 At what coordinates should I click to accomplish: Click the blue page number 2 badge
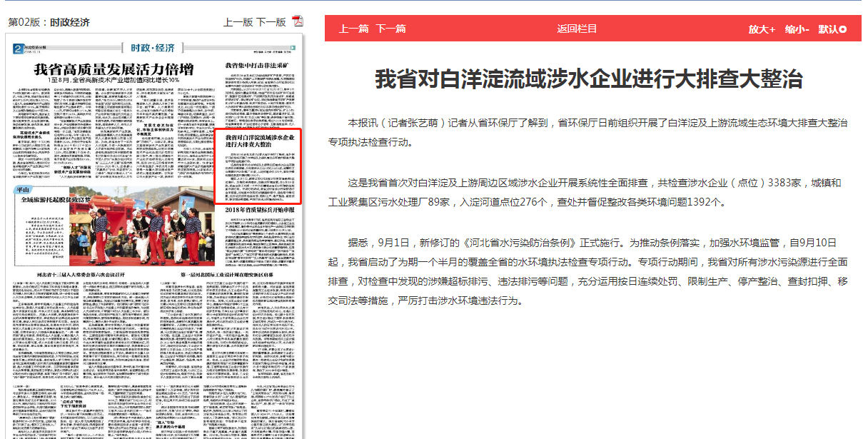tap(17, 49)
